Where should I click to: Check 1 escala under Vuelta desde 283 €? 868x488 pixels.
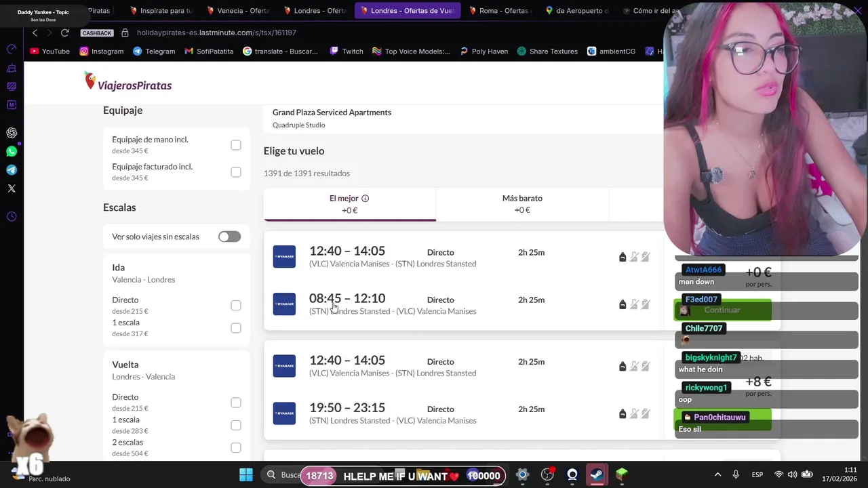(236, 425)
